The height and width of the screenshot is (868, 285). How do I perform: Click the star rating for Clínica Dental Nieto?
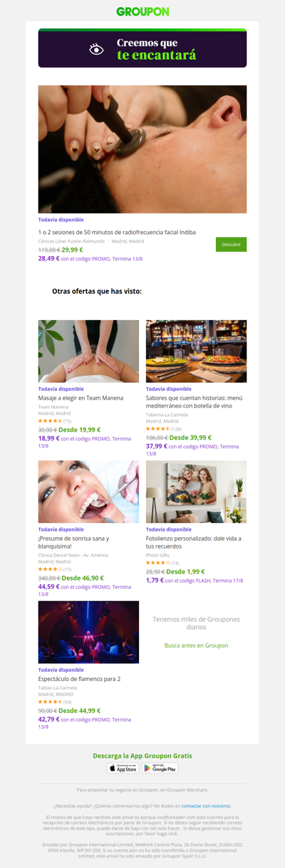tap(50, 569)
